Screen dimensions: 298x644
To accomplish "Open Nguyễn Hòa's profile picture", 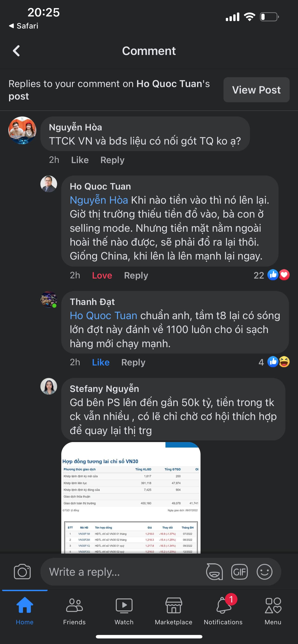I will (22, 130).
